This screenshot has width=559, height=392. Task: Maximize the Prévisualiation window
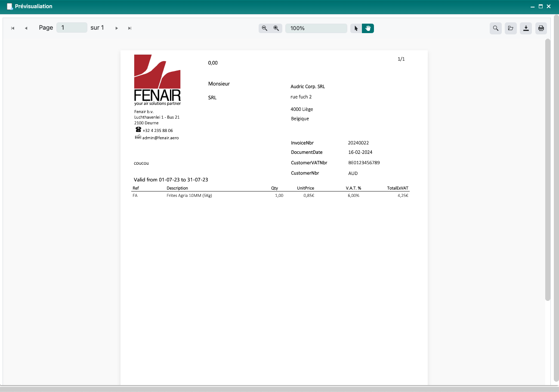[x=541, y=6]
